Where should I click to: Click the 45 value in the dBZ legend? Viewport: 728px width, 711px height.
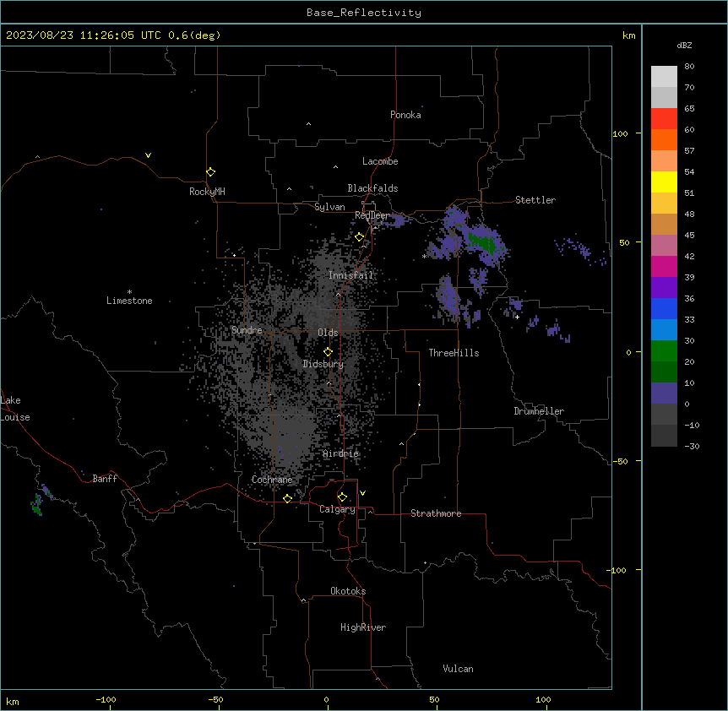(689, 236)
